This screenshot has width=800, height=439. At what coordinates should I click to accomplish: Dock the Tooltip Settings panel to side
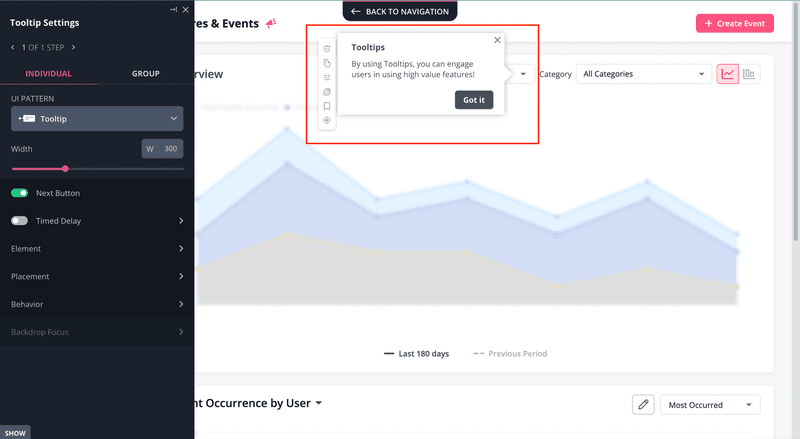tap(173, 9)
